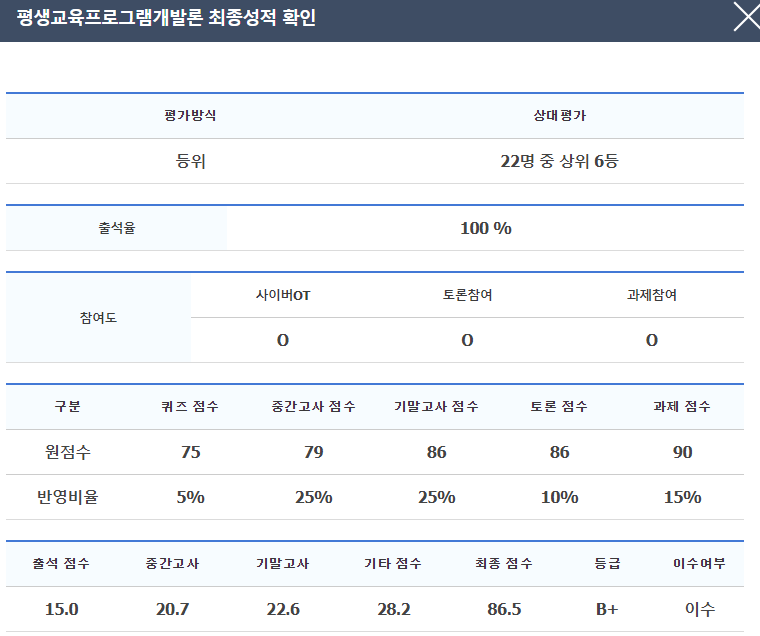Click the 구분 header cell
This screenshot has width=760, height=636.
tap(67, 406)
